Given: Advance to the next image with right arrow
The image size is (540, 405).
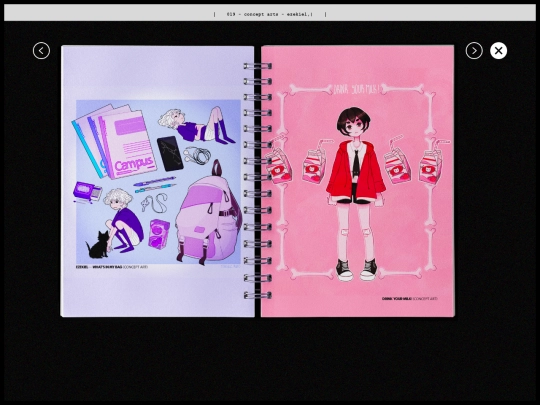Looking at the screenshot, I should [x=474, y=51].
